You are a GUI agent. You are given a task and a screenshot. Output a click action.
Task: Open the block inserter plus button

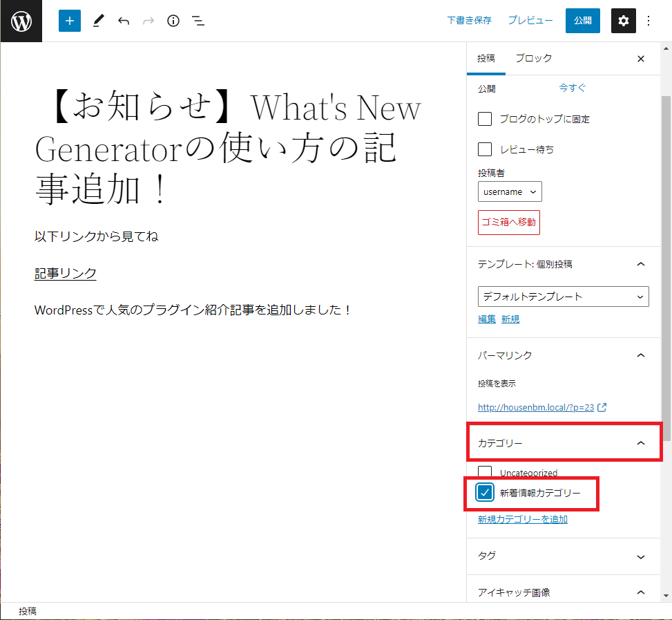70,21
